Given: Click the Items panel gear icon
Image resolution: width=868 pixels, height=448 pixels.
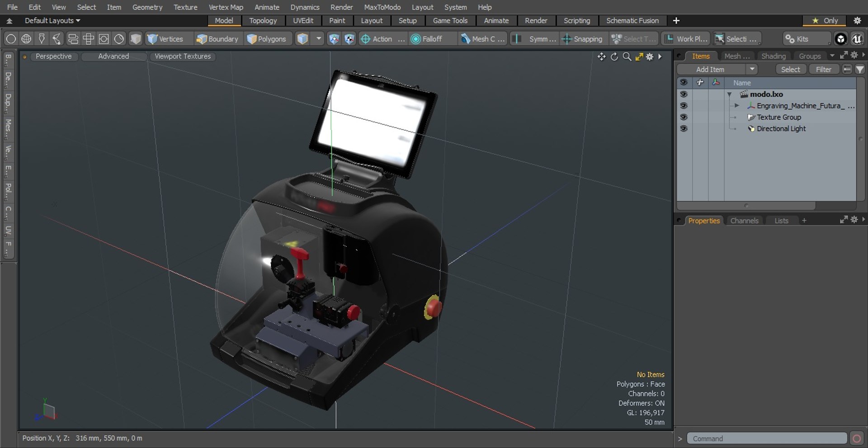Looking at the screenshot, I should (x=854, y=55).
